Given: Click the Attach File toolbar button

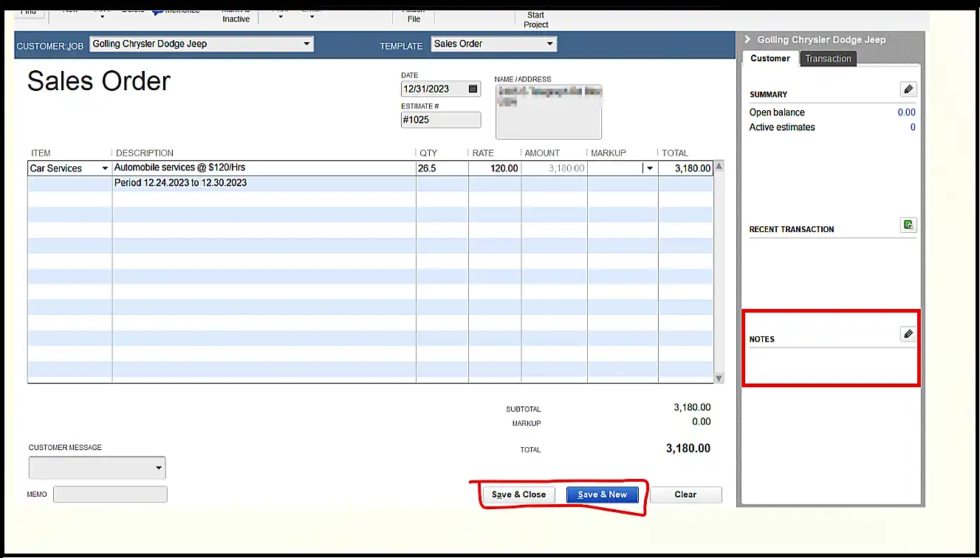Looking at the screenshot, I should pyautogui.click(x=414, y=15).
